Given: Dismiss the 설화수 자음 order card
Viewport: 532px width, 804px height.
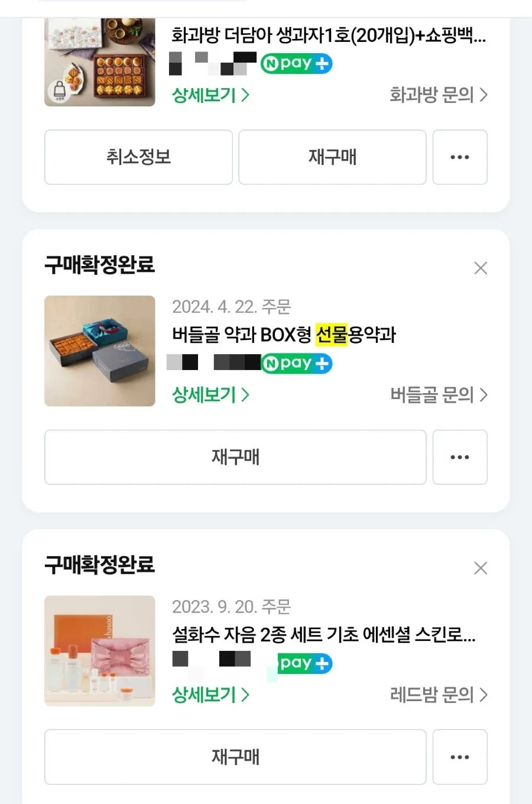Looking at the screenshot, I should click(x=481, y=568).
